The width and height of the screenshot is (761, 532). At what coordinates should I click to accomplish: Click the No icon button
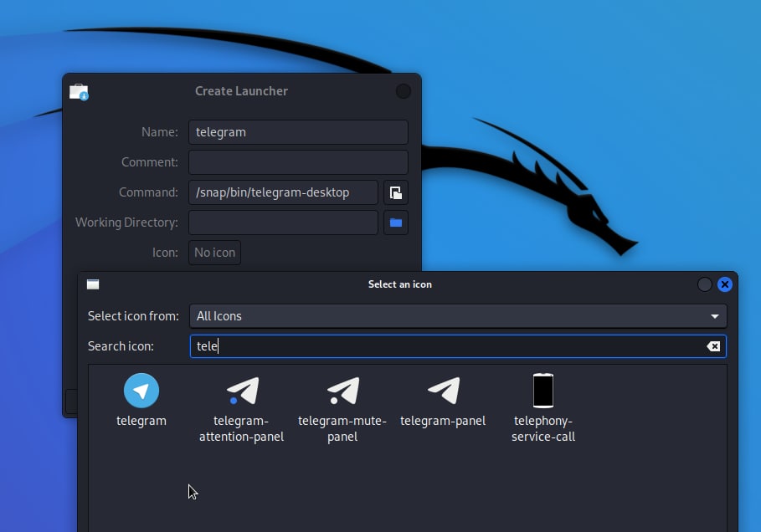pos(214,252)
